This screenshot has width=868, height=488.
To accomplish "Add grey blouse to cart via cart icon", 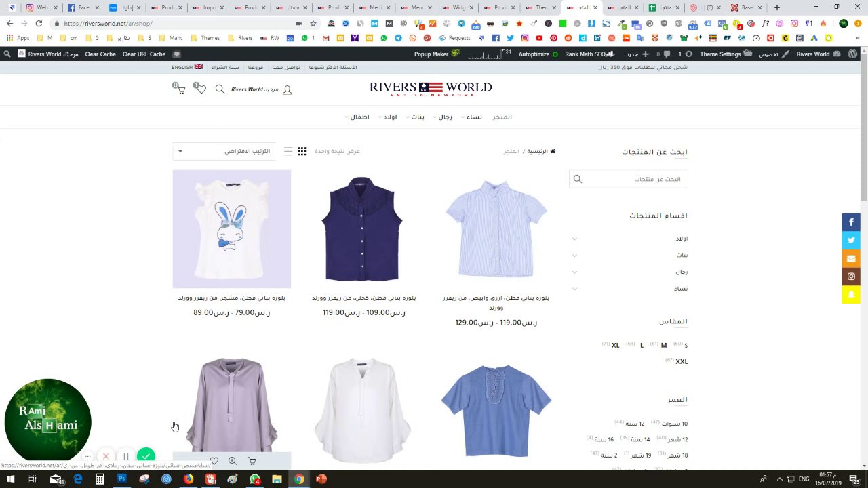I will [252, 461].
